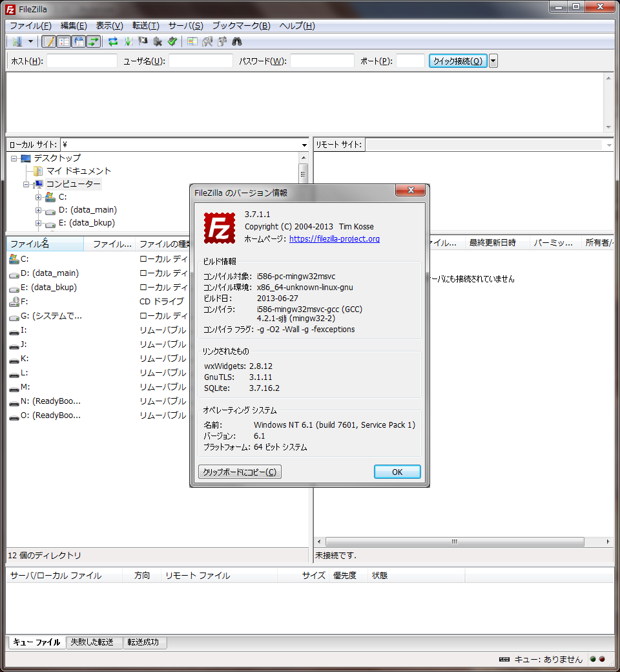This screenshot has width=620, height=672.
Task: Toggle remote directory tree display
Action: point(78,41)
